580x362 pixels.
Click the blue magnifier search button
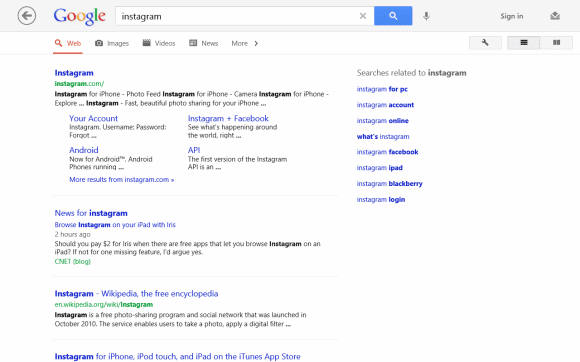click(x=393, y=16)
